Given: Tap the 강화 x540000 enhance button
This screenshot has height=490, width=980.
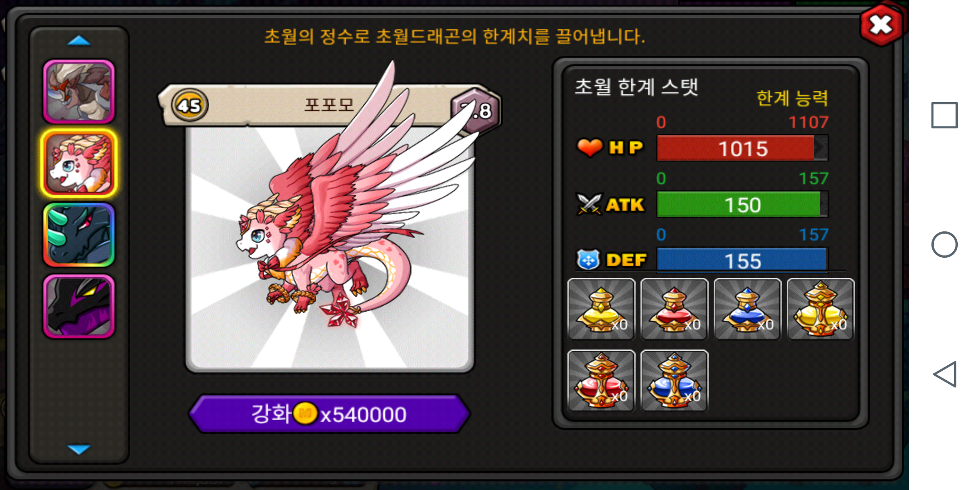Looking at the screenshot, I should pyautogui.click(x=329, y=414).
